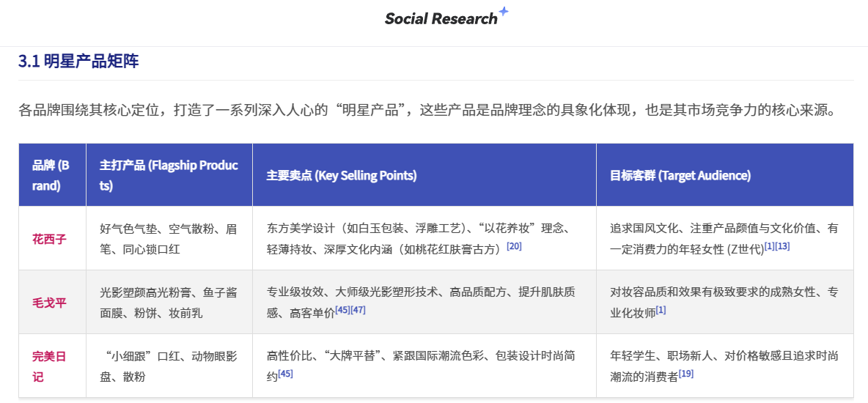Click 花西子 flagship products cell starting 好气色气垫

pyautogui.click(x=169, y=239)
